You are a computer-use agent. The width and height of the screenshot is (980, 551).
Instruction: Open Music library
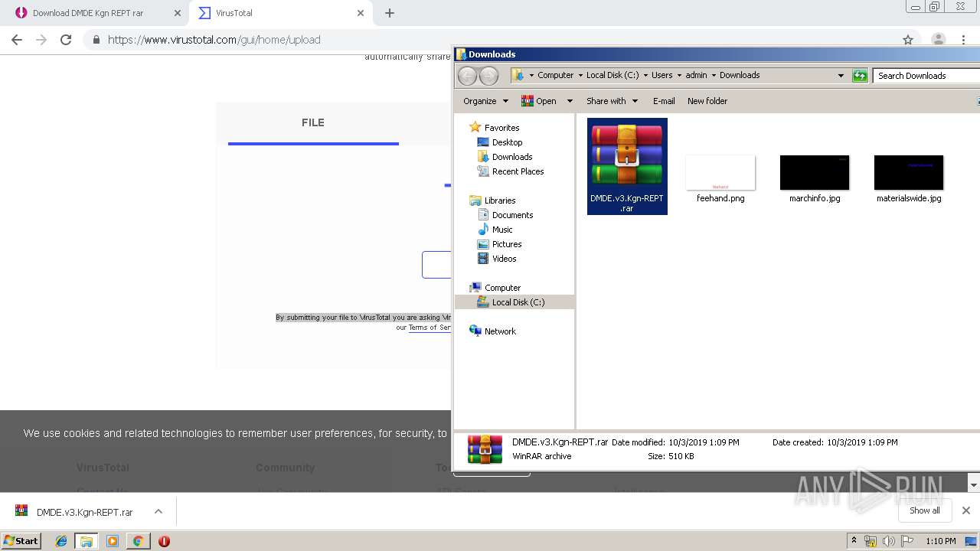click(x=502, y=230)
